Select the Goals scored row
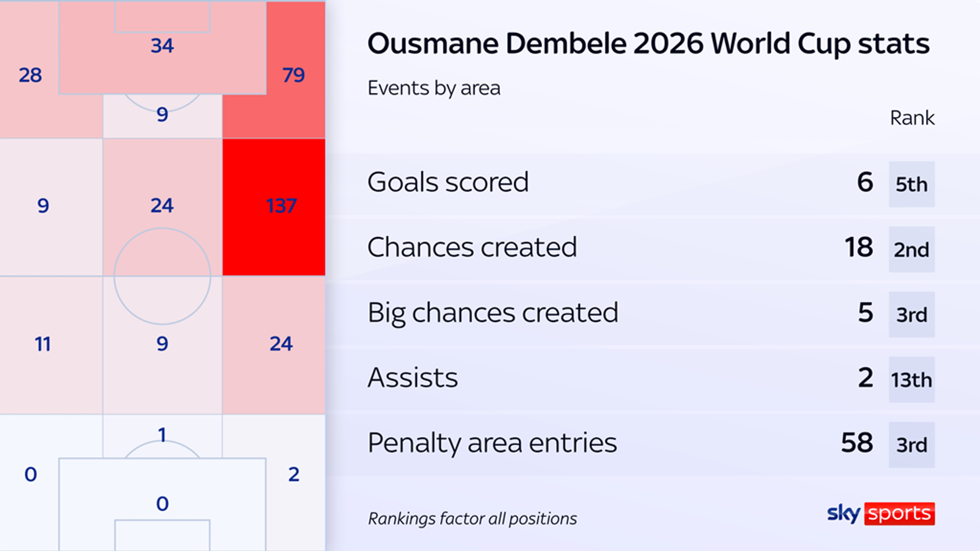The image size is (980, 551). click(653, 184)
